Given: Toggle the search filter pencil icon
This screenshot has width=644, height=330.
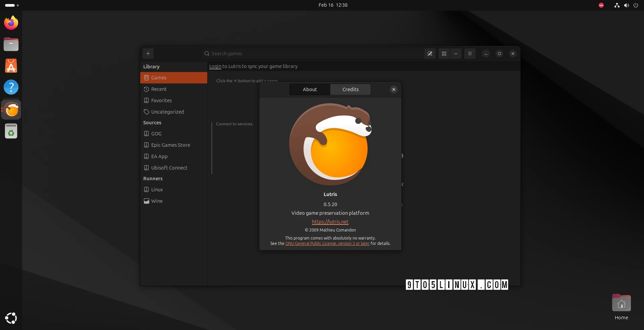Looking at the screenshot, I should [x=430, y=54].
